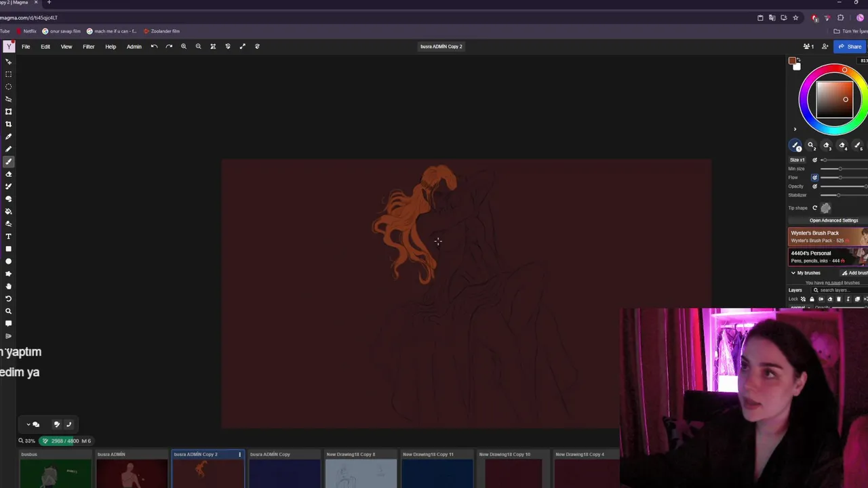Screen dimensions: 868x488
Task: Select brush preset slot 2
Action: pos(811,146)
